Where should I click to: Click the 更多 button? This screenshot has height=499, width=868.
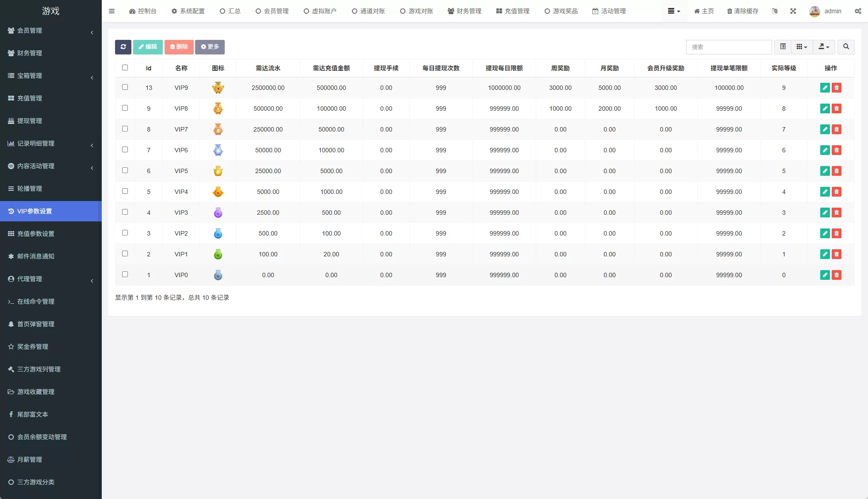pos(210,47)
